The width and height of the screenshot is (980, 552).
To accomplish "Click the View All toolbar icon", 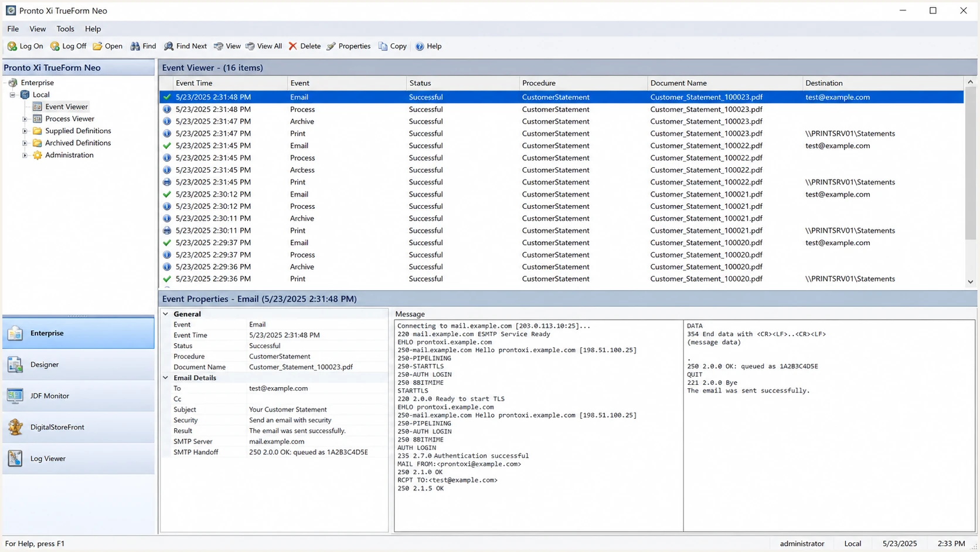I will (250, 46).
